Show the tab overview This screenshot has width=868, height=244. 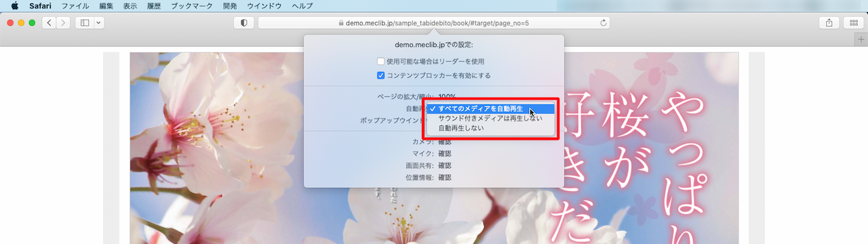(x=854, y=23)
